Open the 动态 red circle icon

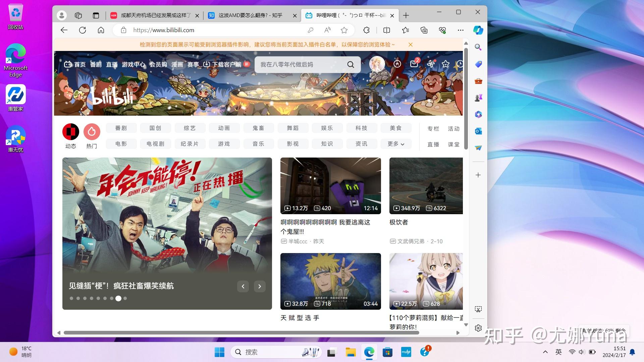pyautogui.click(x=71, y=132)
